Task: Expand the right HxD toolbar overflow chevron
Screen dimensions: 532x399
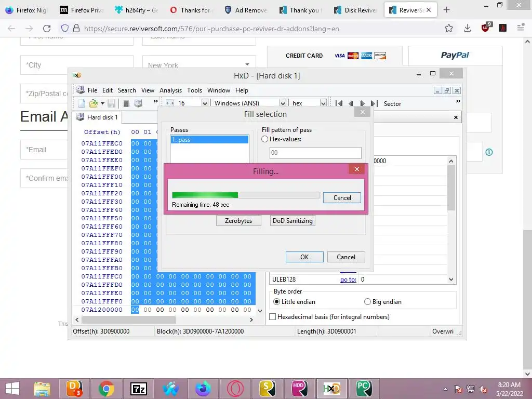Action: click(x=458, y=101)
